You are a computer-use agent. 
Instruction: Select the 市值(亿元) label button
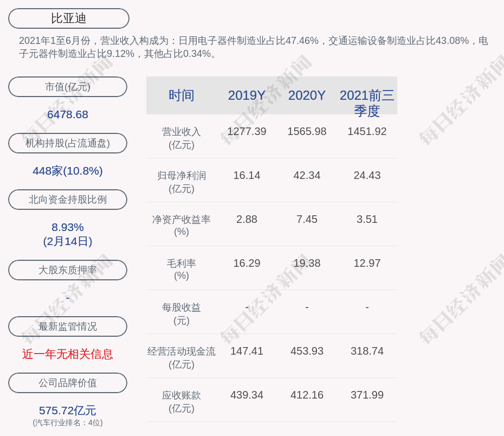pyautogui.click(x=68, y=87)
